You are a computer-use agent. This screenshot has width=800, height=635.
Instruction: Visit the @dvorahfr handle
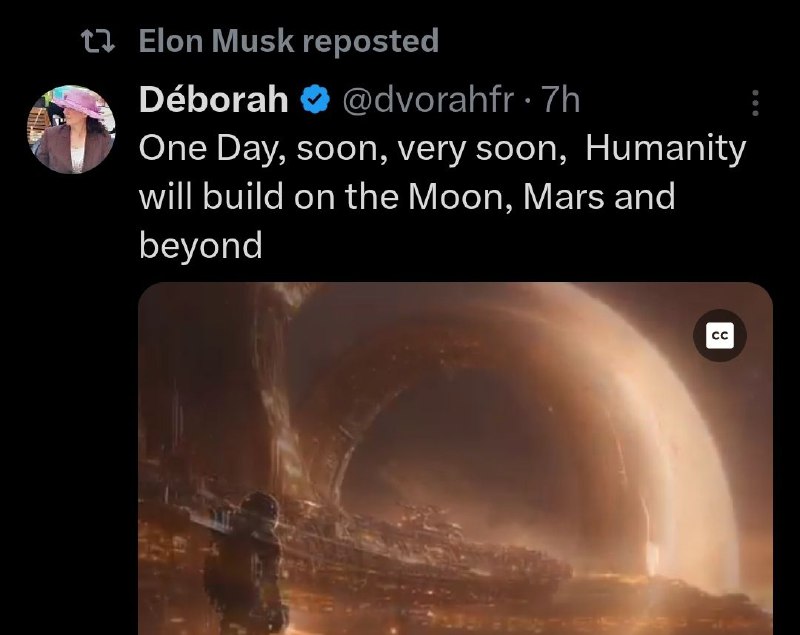[x=428, y=99]
